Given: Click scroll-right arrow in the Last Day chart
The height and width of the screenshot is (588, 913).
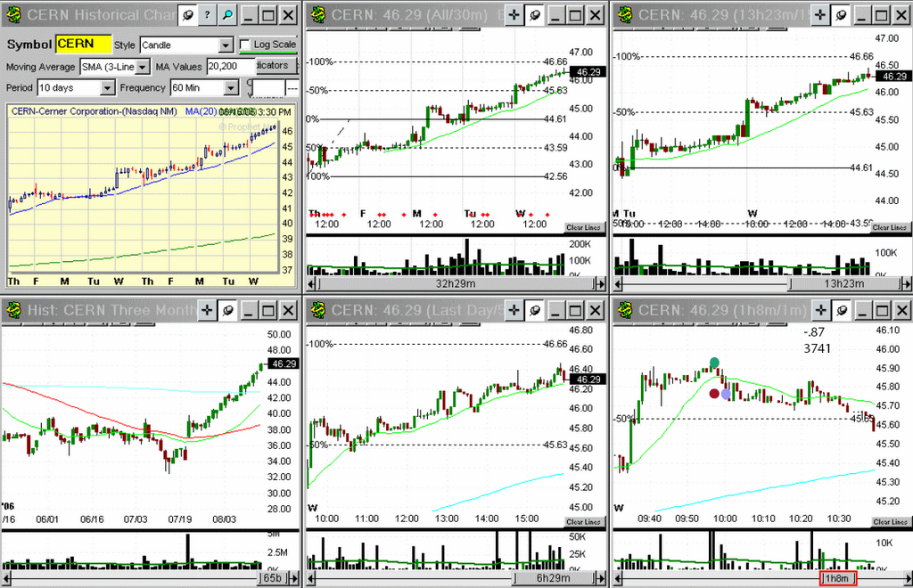Looking at the screenshot, I should tap(600, 578).
